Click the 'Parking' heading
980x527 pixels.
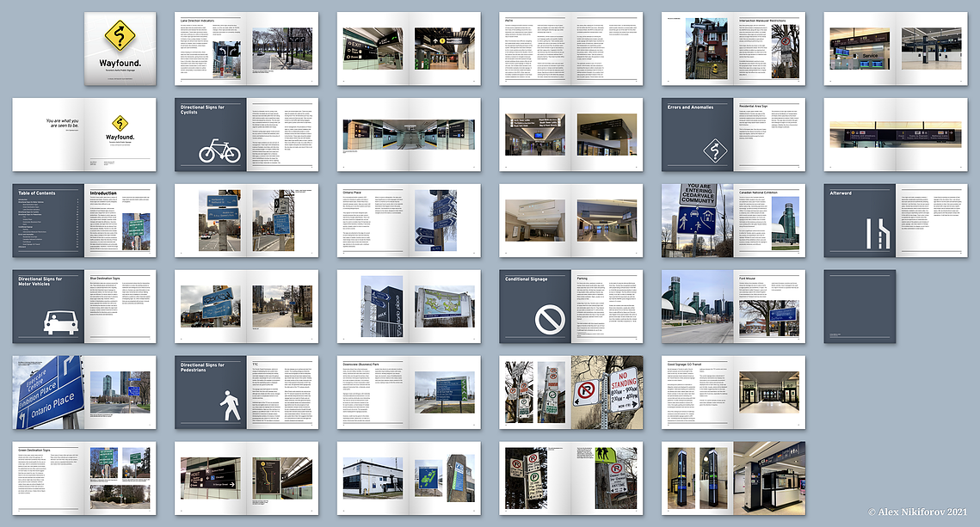pos(582,279)
